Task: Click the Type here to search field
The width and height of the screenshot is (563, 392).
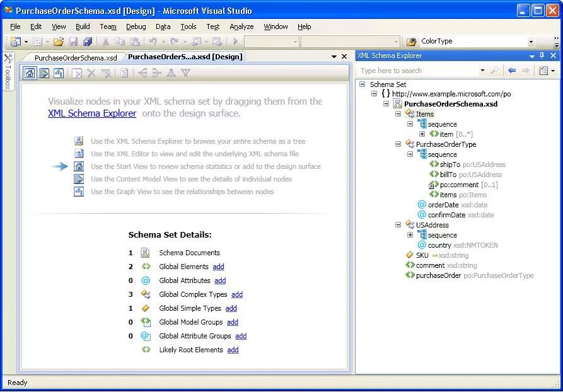Action: [419, 71]
